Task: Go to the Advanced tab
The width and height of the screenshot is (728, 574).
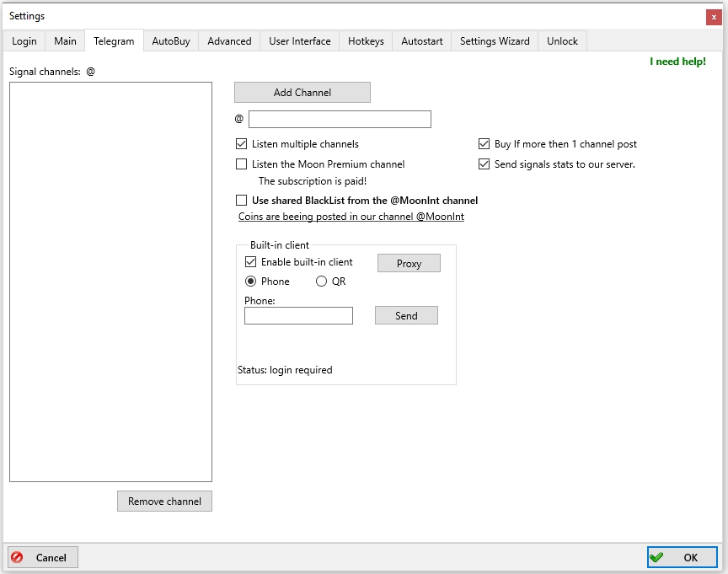Action: 229,41
